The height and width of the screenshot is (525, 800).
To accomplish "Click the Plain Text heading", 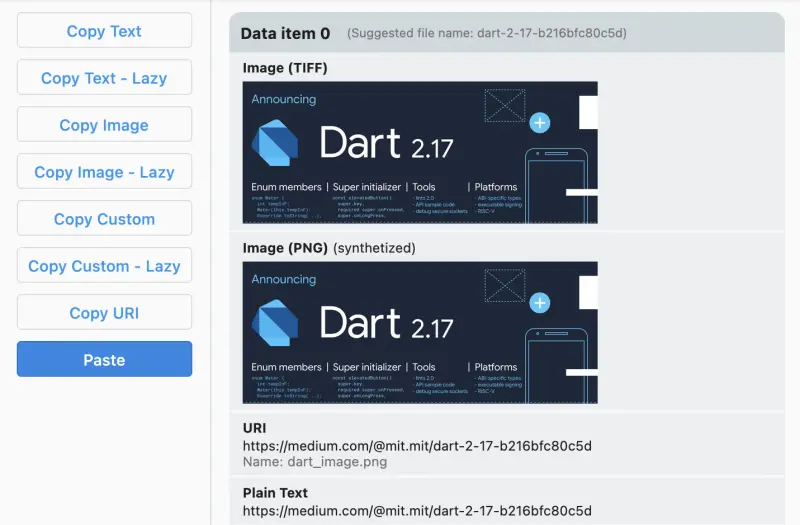I will click(x=276, y=493).
